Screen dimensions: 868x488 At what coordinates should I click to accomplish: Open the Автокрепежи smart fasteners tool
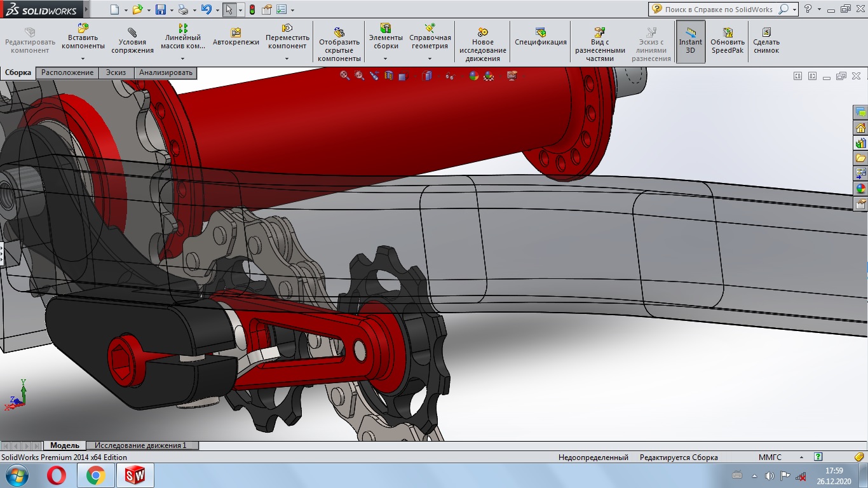[x=236, y=38]
